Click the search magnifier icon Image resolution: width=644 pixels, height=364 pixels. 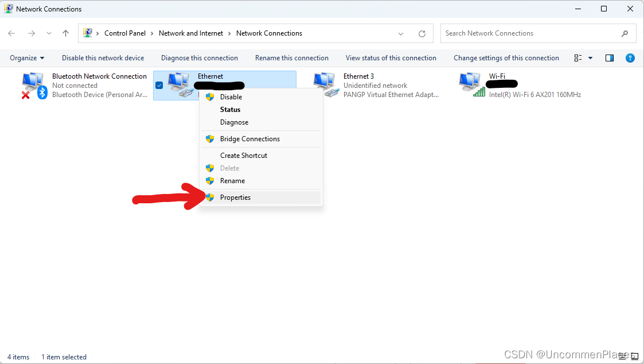(x=625, y=33)
